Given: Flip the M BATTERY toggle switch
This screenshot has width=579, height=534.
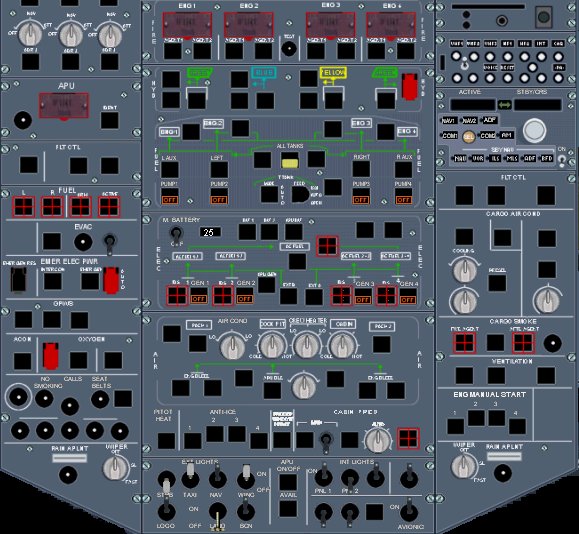Looking at the screenshot, I should (176, 234).
